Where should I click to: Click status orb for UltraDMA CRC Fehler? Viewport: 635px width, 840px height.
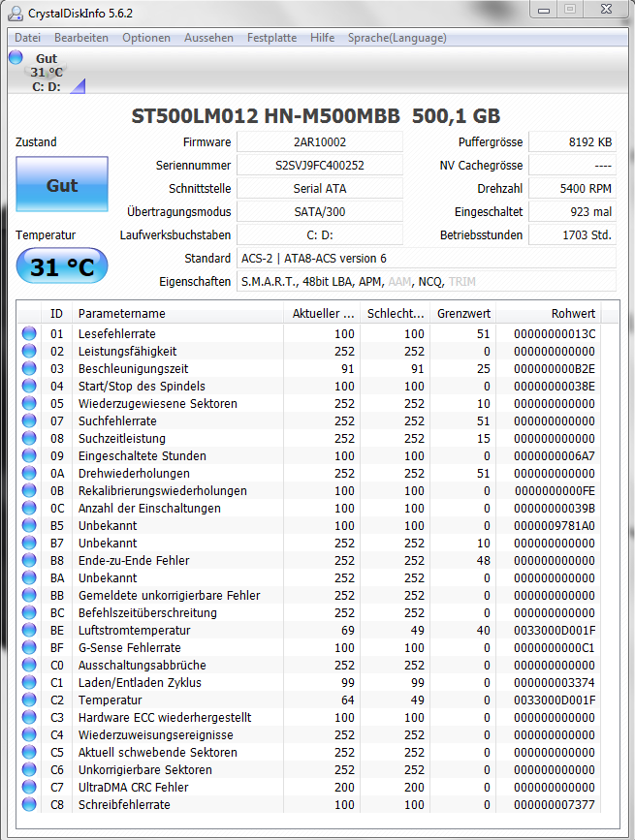[29, 787]
